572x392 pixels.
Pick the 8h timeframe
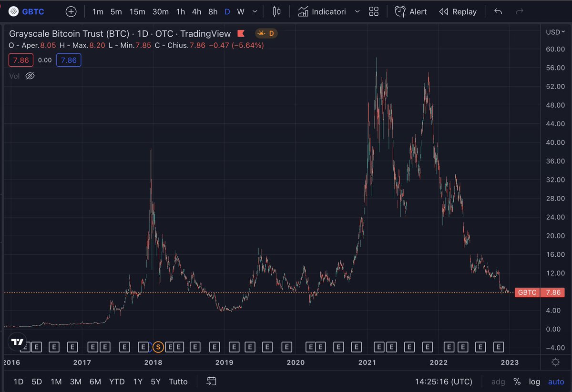click(213, 11)
